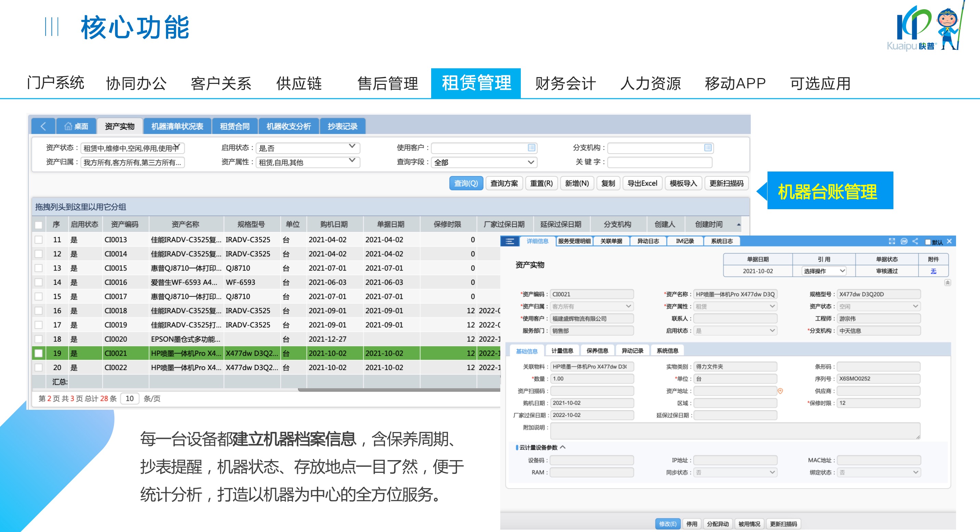Image resolution: width=980 pixels, height=532 pixels.
Task: Collapse the 云计量设备参数 section
Action: 563,447
